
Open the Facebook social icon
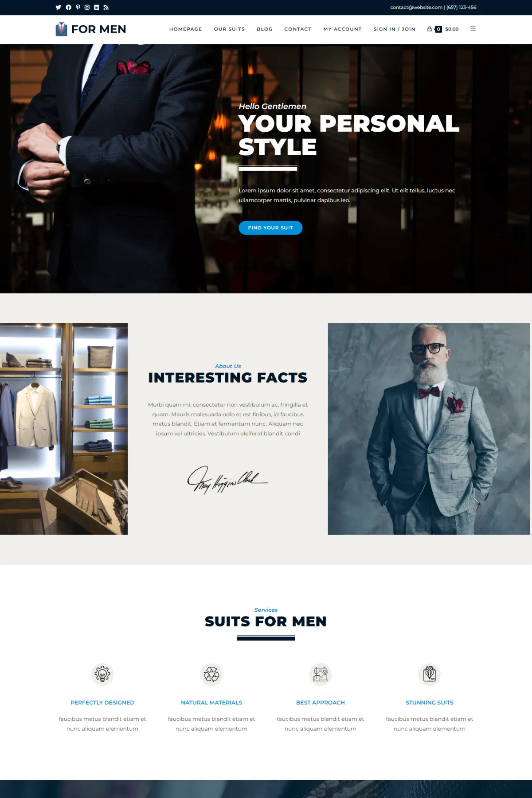(x=68, y=8)
